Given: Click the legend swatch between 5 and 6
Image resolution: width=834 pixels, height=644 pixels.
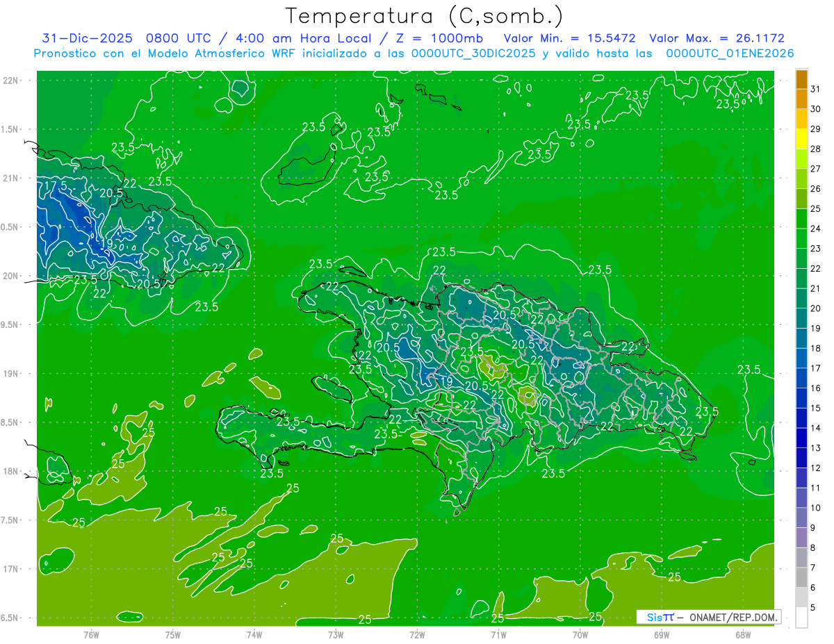Looking at the screenshot, I should coord(801,597).
